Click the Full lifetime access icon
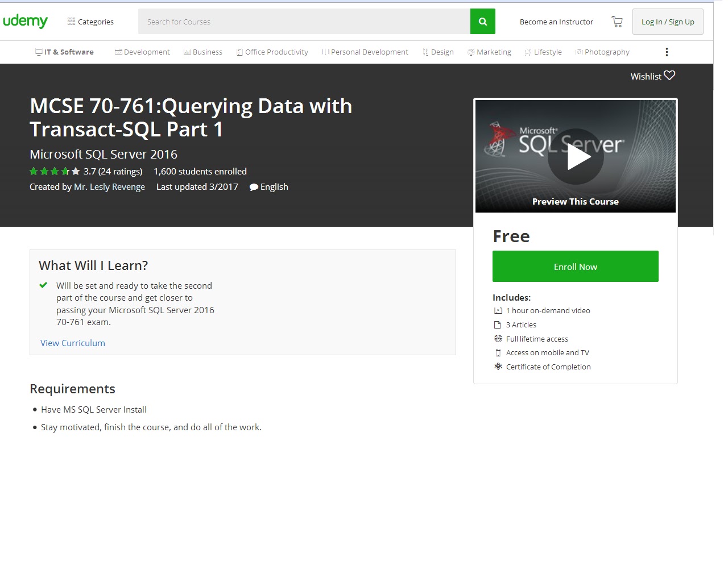 (498, 338)
